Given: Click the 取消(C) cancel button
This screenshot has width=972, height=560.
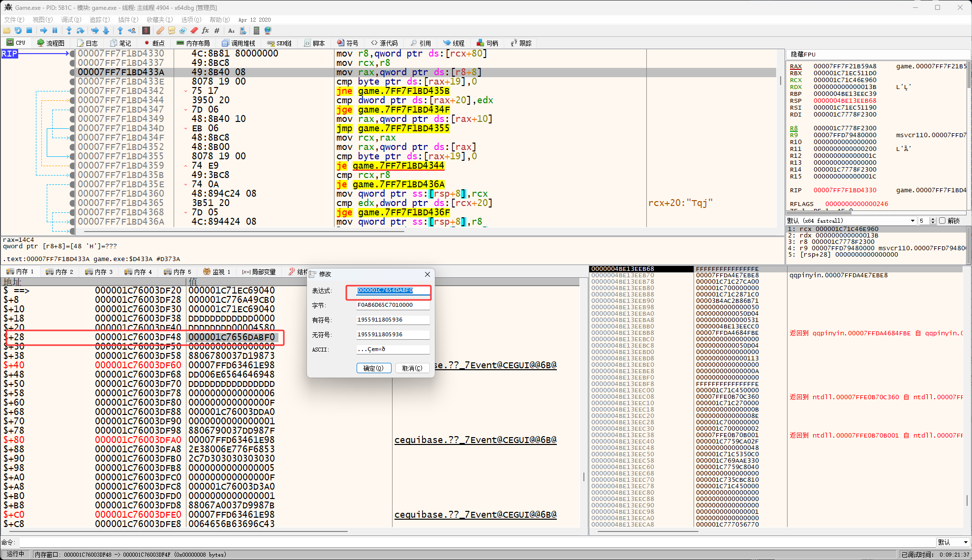Looking at the screenshot, I should click(x=412, y=368).
